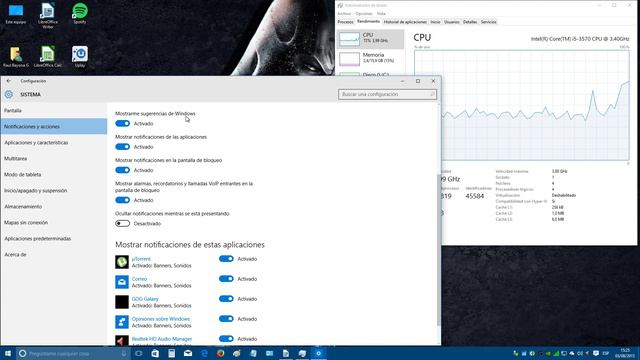Switch to Usuarios tab in Task Manager

tap(451, 22)
